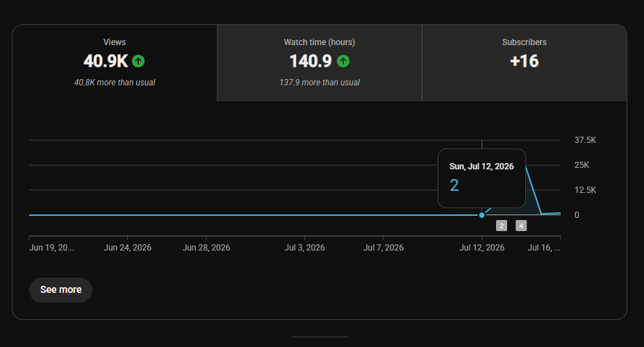Image resolution: width=644 pixels, height=347 pixels.
Task: Switch to Watch time (hours) tab
Action: [320, 63]
